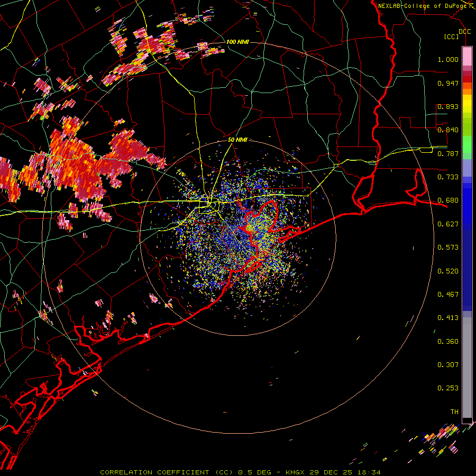Click the 0.787 scale value

pos(448,153)
